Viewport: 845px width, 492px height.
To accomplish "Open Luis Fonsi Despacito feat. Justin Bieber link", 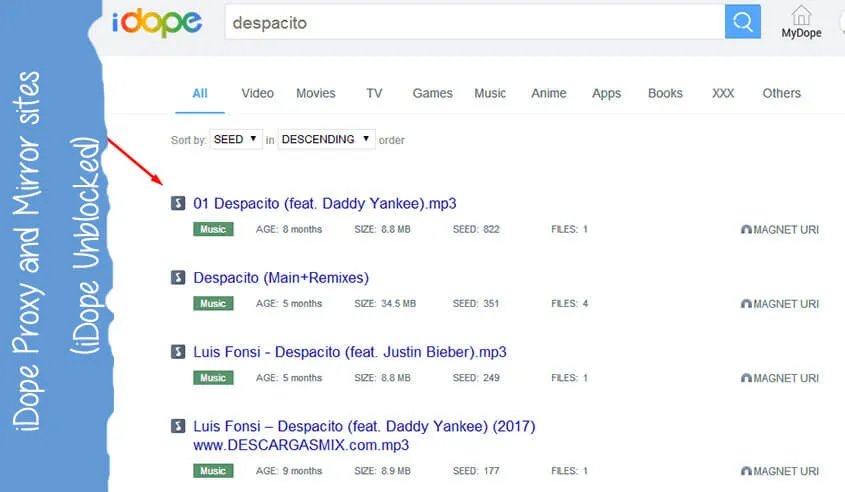I will click(350, 352).
